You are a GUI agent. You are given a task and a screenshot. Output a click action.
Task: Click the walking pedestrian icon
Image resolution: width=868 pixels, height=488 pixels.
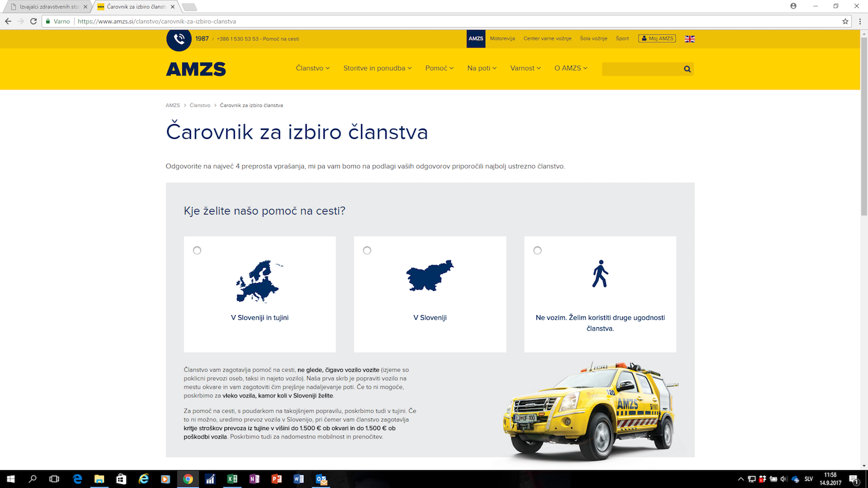600,274
